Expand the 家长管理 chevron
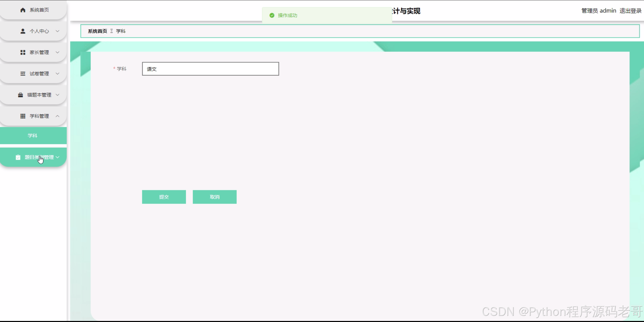Viewport: 644px width, 322px height. [57, 52]
